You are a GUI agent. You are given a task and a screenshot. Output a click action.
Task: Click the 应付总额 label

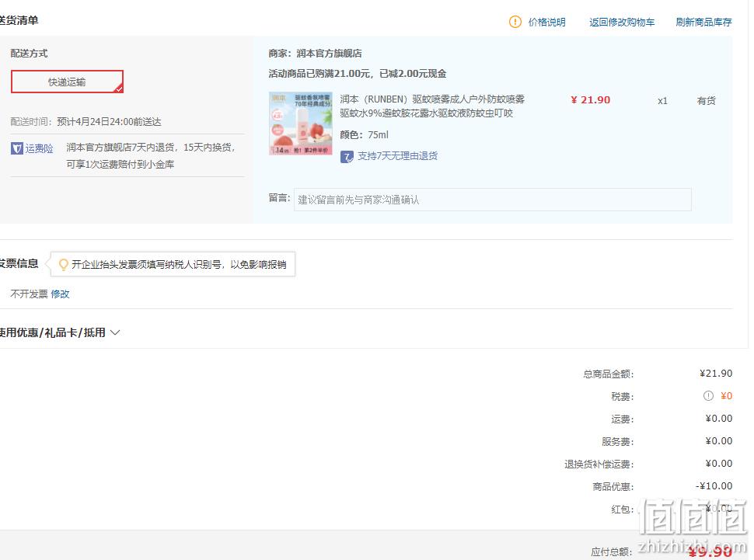coord(612,551)
